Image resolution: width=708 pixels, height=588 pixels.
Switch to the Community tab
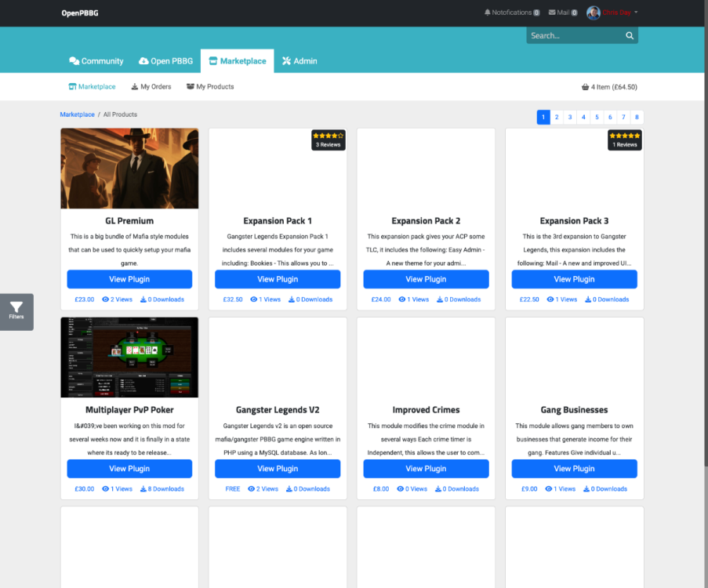[96, 61]
